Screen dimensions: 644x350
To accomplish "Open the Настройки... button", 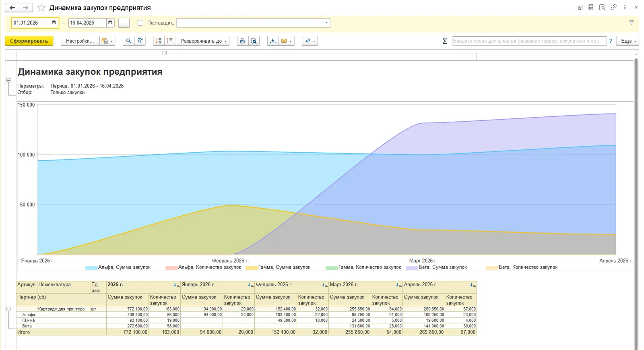I will (80, 41).
